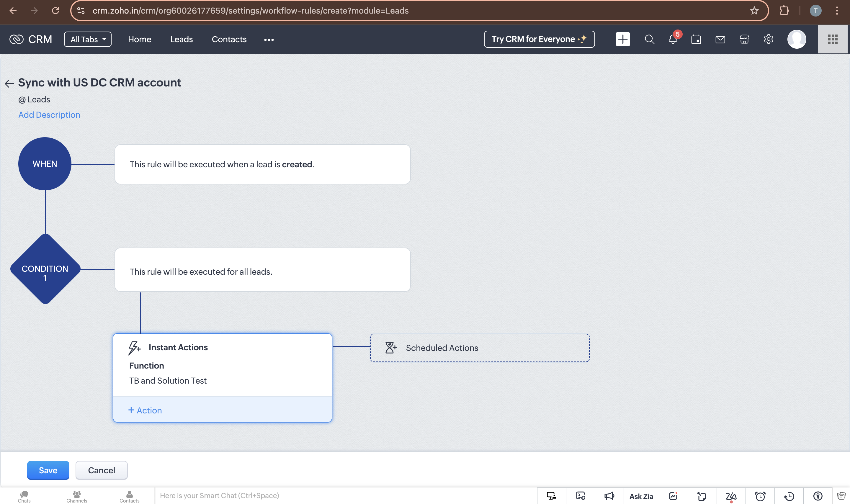Open the marketplace store icon
Image resolution: width=850 pixels, height=504 pixels.
(744, 40)
